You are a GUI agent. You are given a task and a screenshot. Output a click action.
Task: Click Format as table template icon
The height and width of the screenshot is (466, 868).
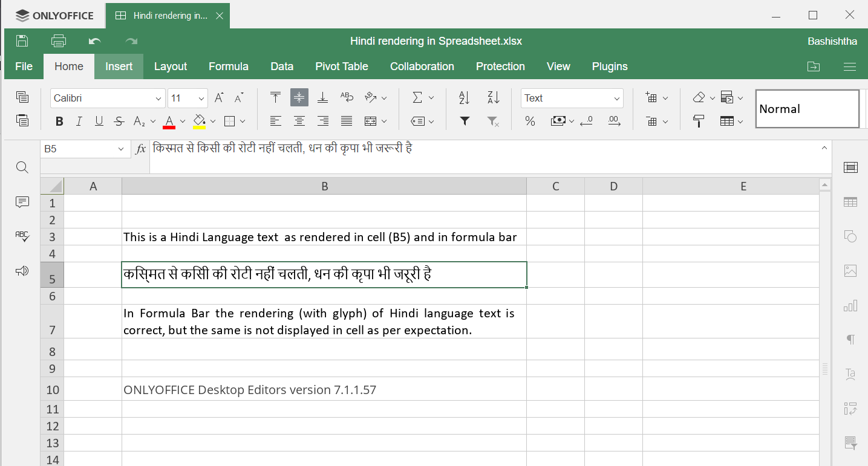[727, 121]
